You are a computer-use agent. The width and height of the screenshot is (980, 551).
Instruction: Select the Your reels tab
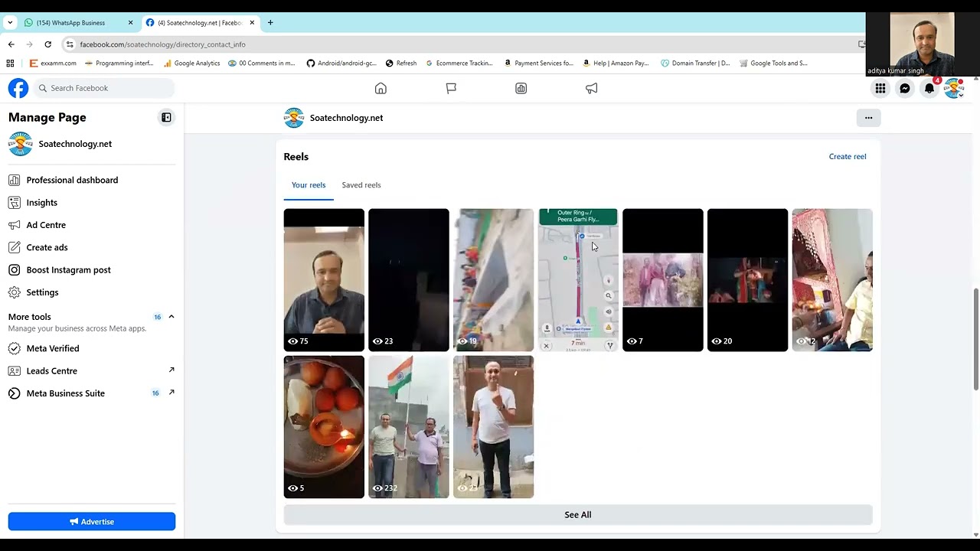click(309, 185)
